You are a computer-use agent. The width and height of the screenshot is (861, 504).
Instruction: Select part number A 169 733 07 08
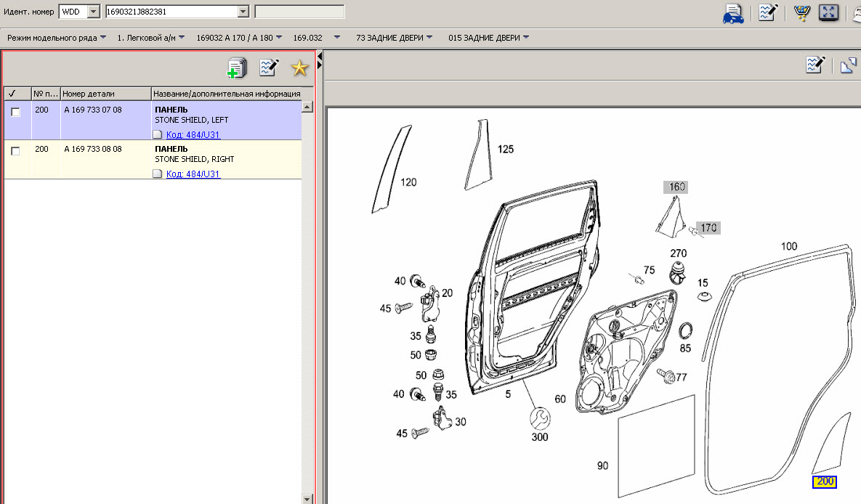coord(93,110)
